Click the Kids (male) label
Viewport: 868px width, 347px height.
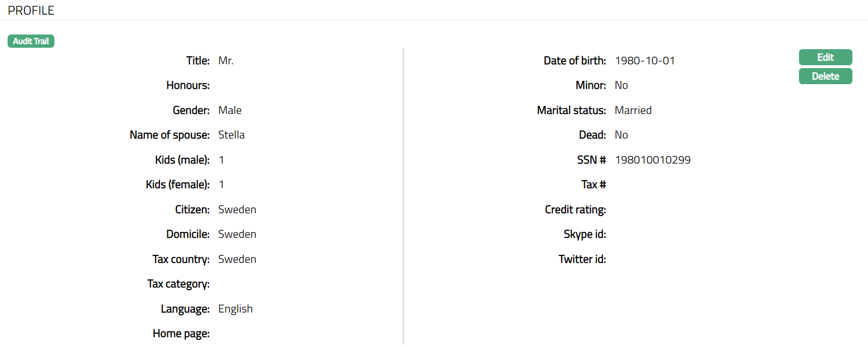(x=182, y=160)
